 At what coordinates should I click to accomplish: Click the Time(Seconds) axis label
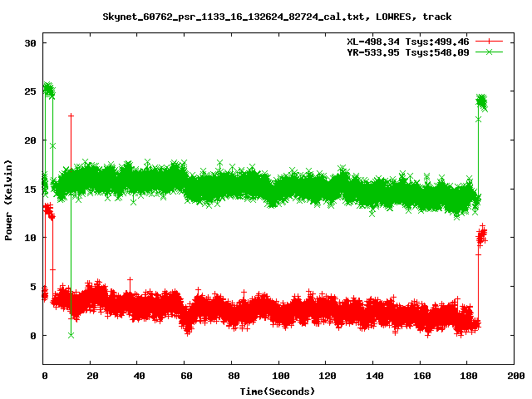click(278, 392)
